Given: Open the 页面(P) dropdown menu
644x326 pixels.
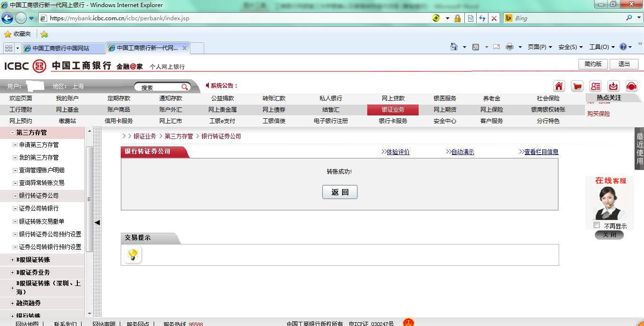Looking at the screenshot, I should 540,47.
